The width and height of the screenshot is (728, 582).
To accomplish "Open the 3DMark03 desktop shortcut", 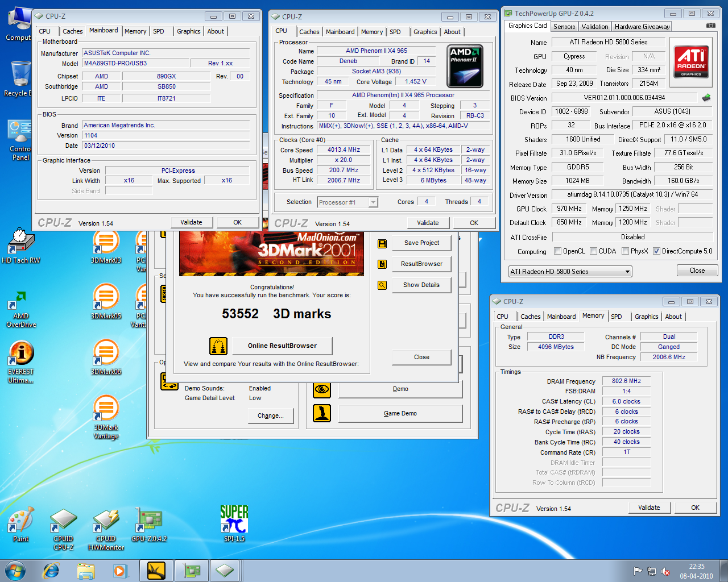I will click(x=106, y=246).
